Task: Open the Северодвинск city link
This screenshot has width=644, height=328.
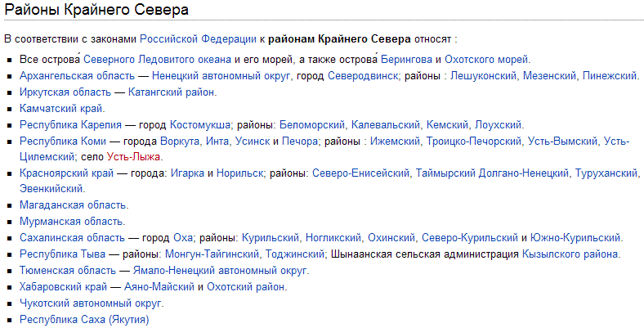Action: click(363, 76)
